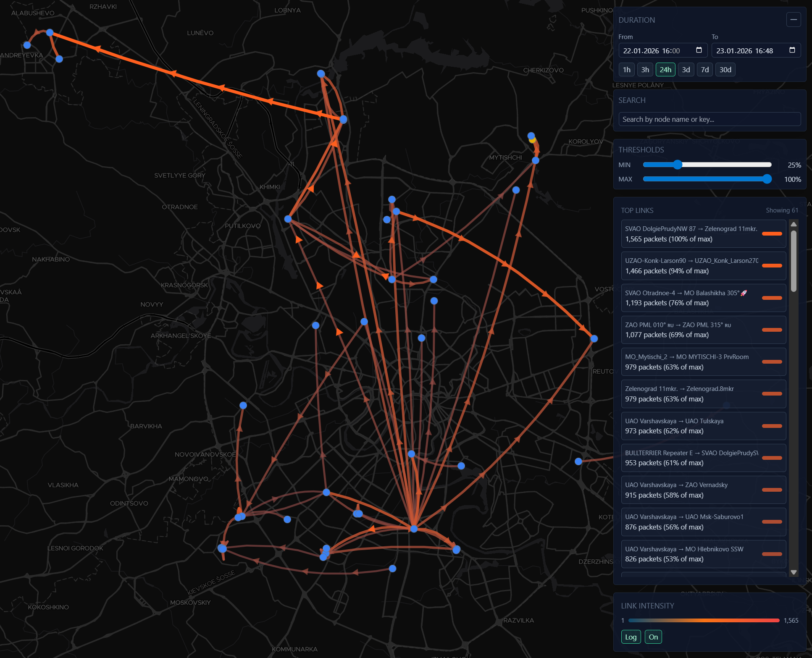The width and height of the screenshot is (812, 658).
Task: Open the From date calendar picker
Action: [x=699, y=50]
